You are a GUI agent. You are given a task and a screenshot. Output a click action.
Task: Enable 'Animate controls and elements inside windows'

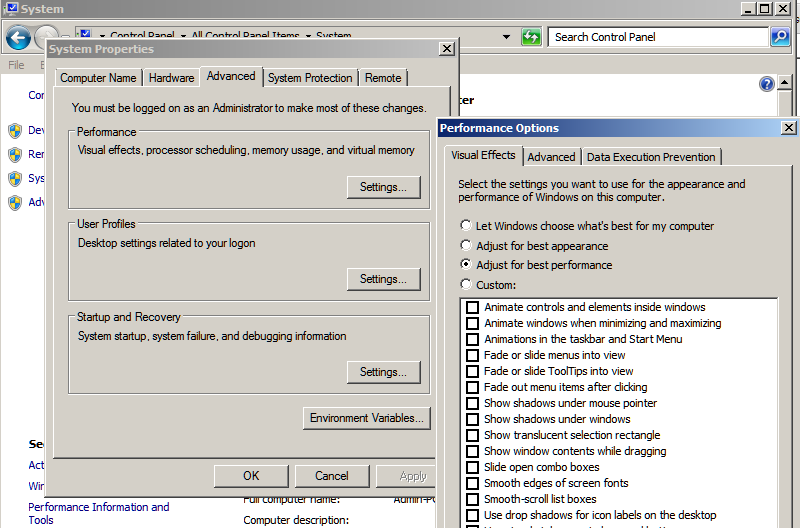pyautogui.click(x=472, y=307)
